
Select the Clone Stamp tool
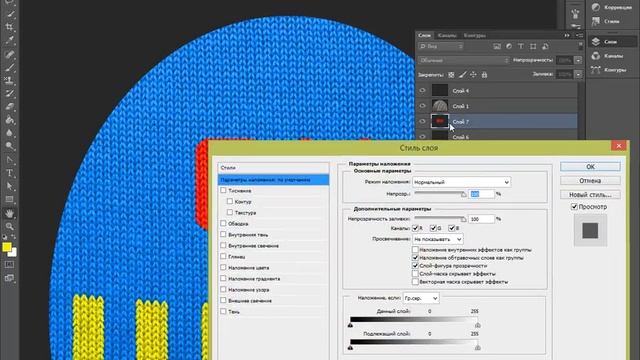[9, 80]
